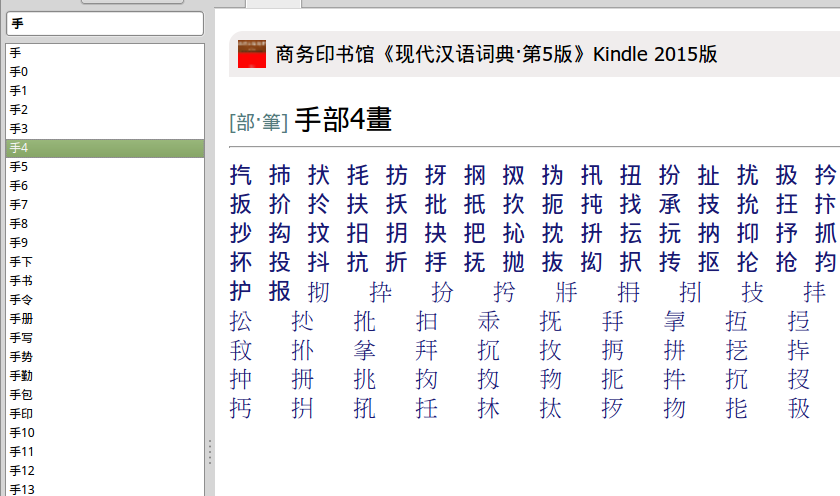Select 手0 in the word list
This screenshot has height=496, width=840.
[x=105, y=72]
